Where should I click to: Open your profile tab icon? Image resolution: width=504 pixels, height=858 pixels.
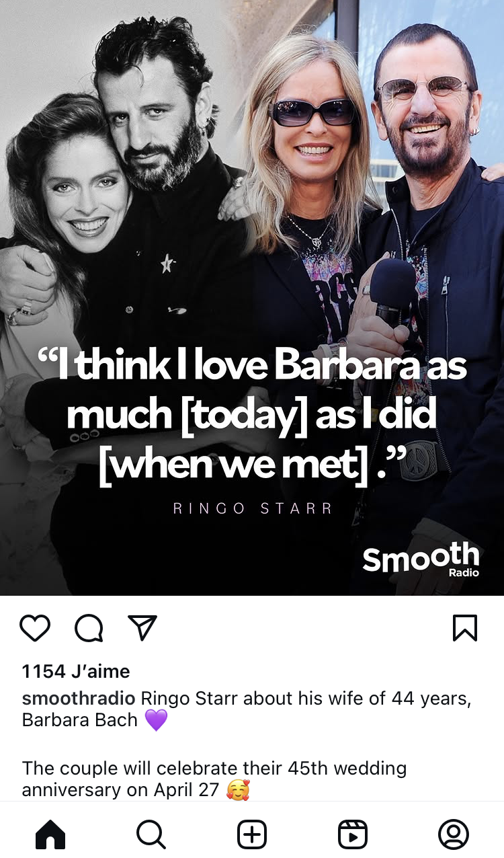[454, 834]
